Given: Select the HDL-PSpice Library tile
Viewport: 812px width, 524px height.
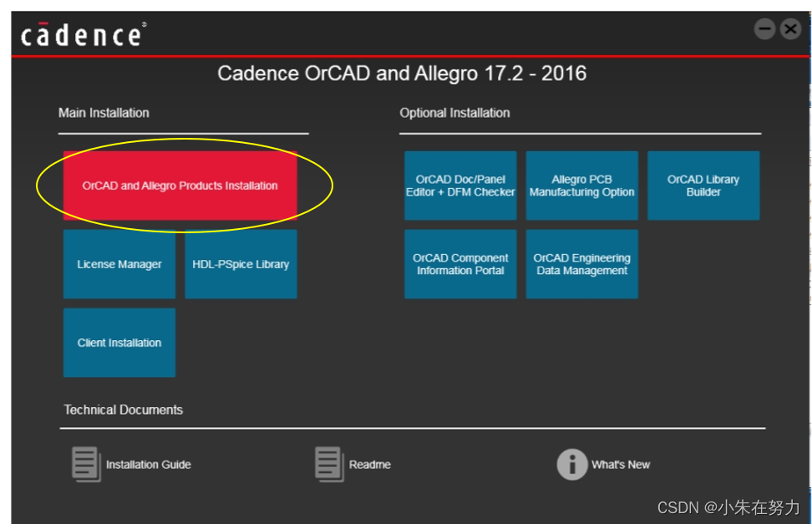Looking at the screenshot, I should tap(241, 264).
